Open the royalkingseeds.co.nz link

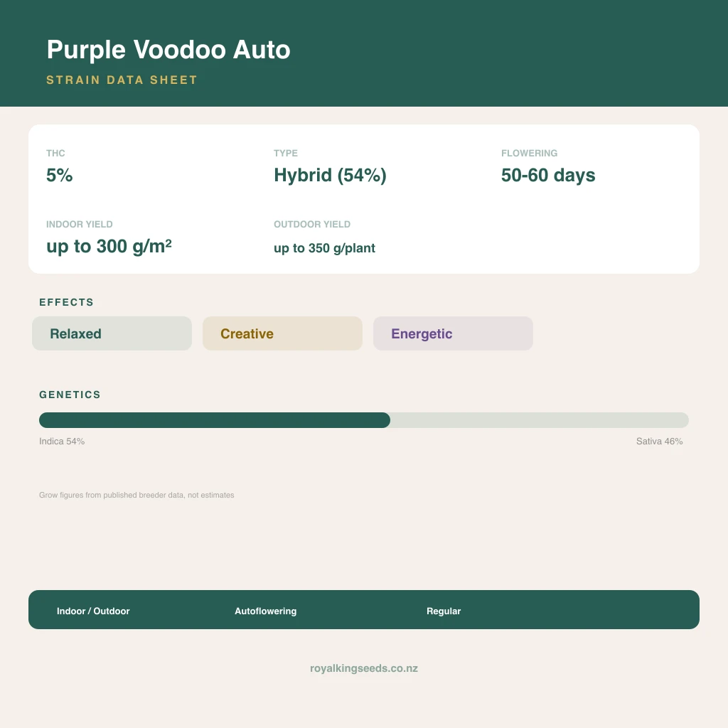364,668
